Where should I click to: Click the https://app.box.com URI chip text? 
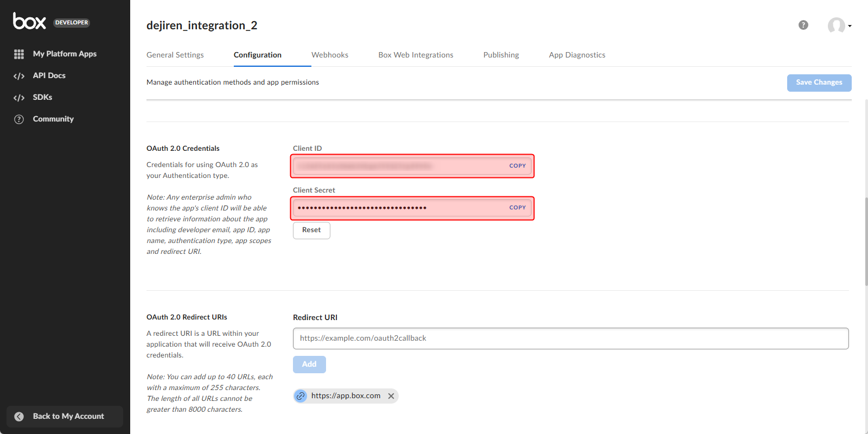pyautogui.click(x=346, y=396)
